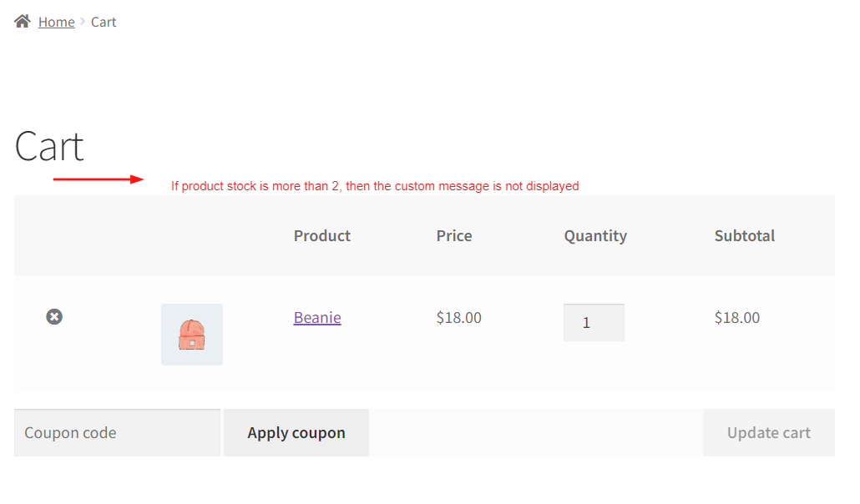Click the Quantity column header

click(x=595, y=235)
